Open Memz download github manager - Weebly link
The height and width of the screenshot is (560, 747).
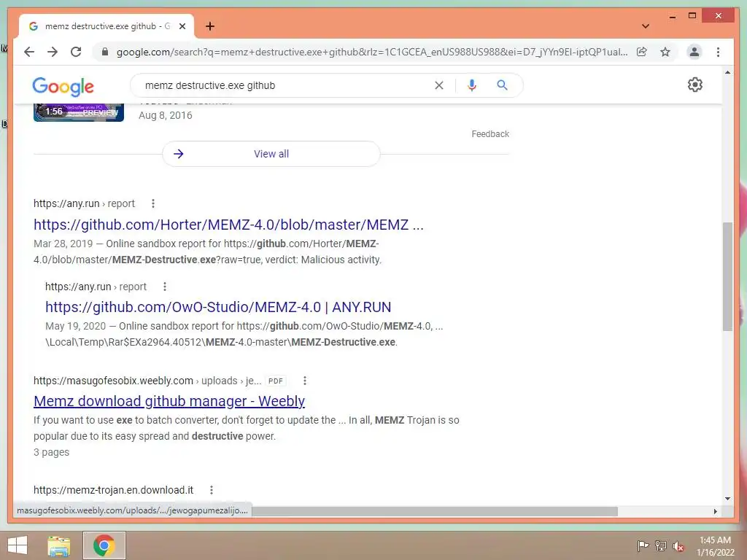coord(169,401)
